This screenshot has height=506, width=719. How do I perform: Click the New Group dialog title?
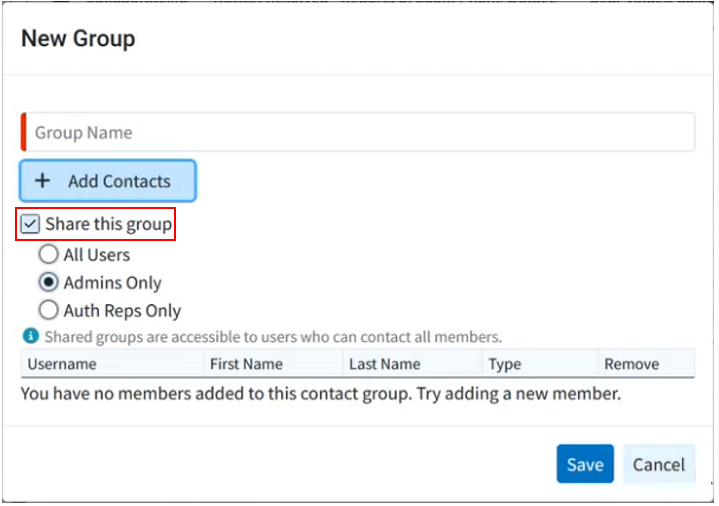click(78, 39)
